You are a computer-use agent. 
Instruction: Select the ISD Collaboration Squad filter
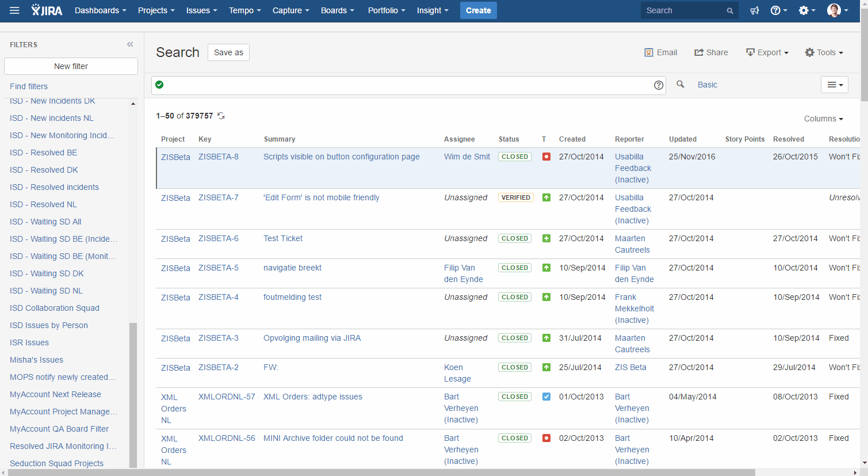(55, 308)
